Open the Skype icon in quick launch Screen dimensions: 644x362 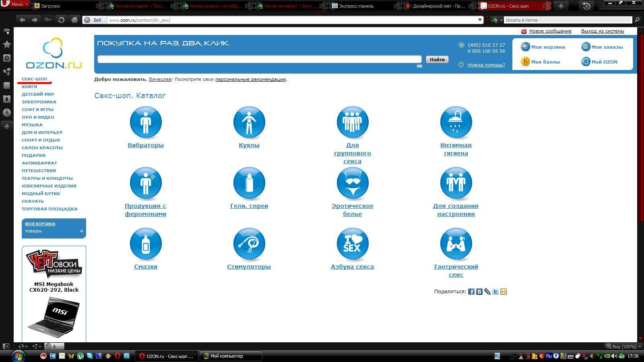(89, 356)
